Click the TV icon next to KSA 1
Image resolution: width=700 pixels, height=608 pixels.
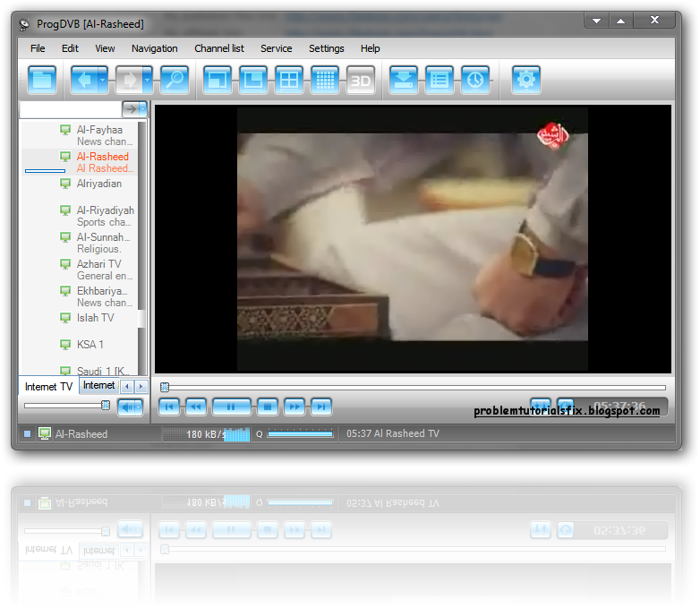[65, 345]
